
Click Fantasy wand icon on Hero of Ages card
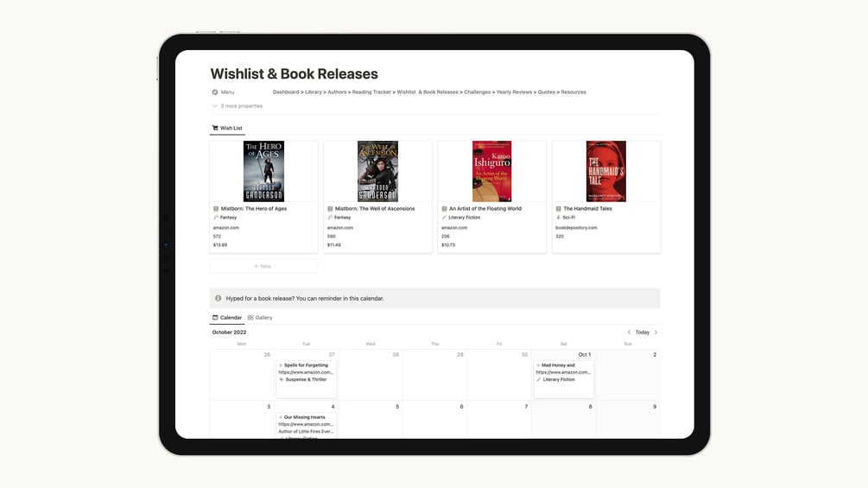point(216,218)
